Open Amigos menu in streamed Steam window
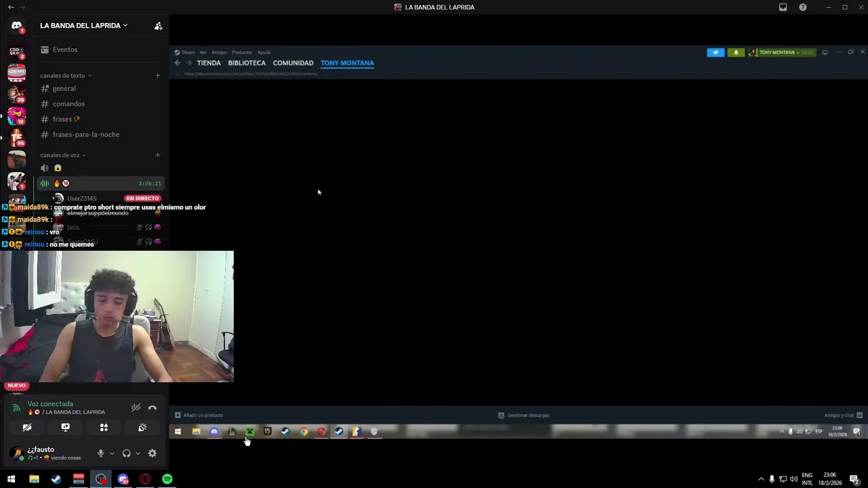868x488 pixels. pyautogui.click(x=219, y=52)
